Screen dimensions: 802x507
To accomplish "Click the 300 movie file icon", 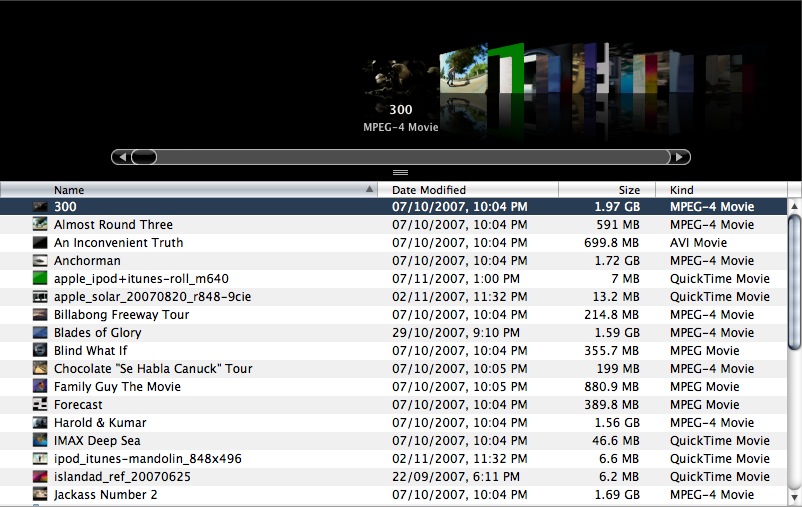I will [x=40, y=207].
